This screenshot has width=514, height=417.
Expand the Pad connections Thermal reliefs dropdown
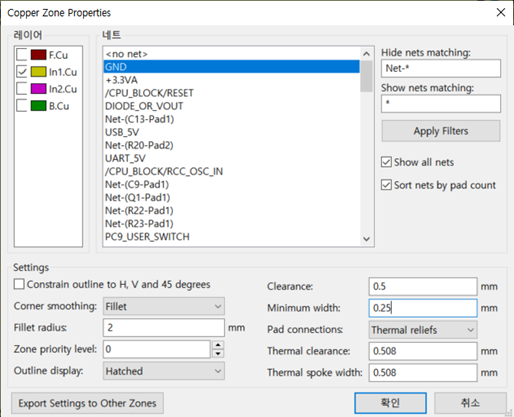click(x=423, y=330)
